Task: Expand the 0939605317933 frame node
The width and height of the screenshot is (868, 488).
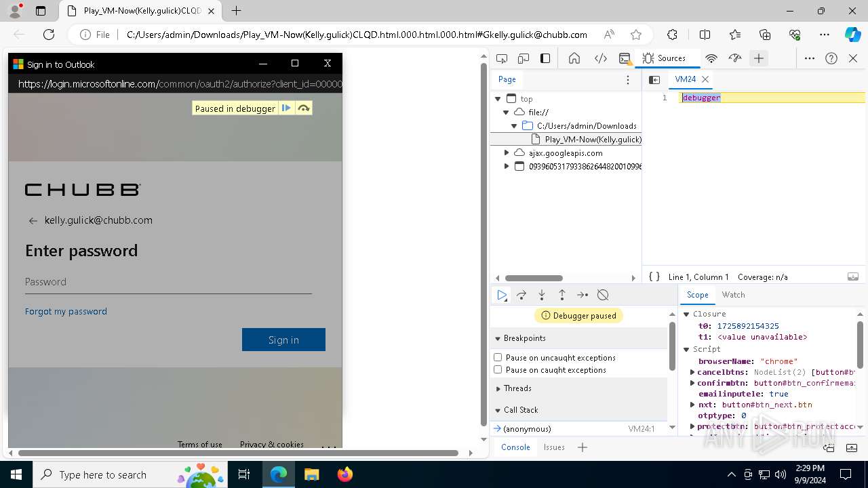Action: [506, 166]
